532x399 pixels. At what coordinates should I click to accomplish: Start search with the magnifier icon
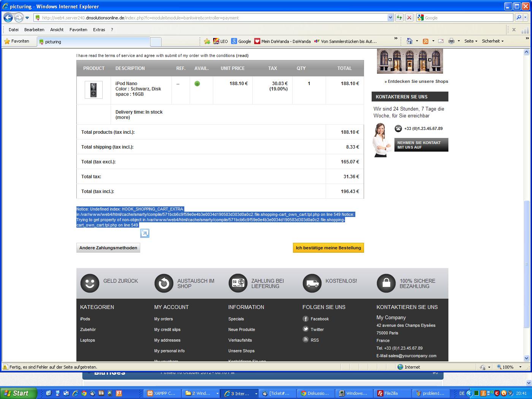tap(518, 18)
